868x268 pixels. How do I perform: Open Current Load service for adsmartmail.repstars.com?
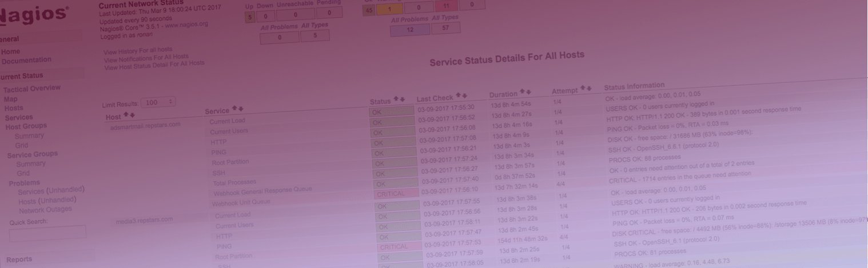[x=227, y=121]
